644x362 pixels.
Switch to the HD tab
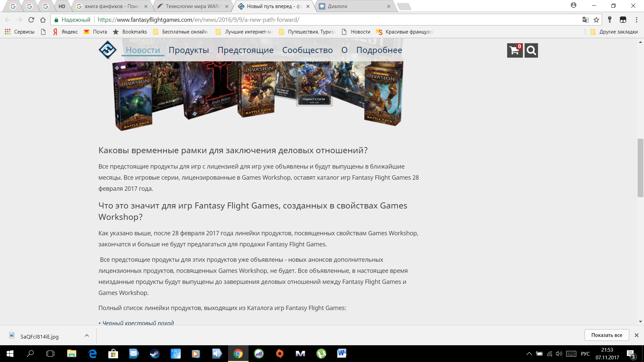click(62, 6)
